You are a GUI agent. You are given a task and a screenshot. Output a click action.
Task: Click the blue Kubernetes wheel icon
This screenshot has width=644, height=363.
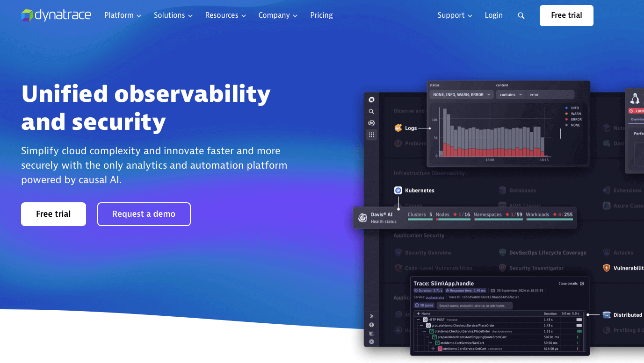(x=398, y=190)
